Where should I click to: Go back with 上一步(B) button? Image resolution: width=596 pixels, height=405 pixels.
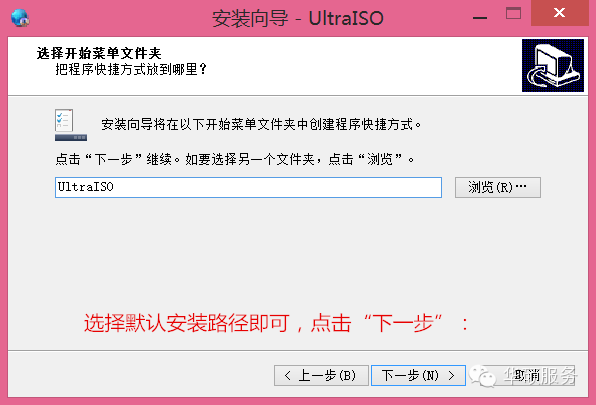(x=321, y=376)
